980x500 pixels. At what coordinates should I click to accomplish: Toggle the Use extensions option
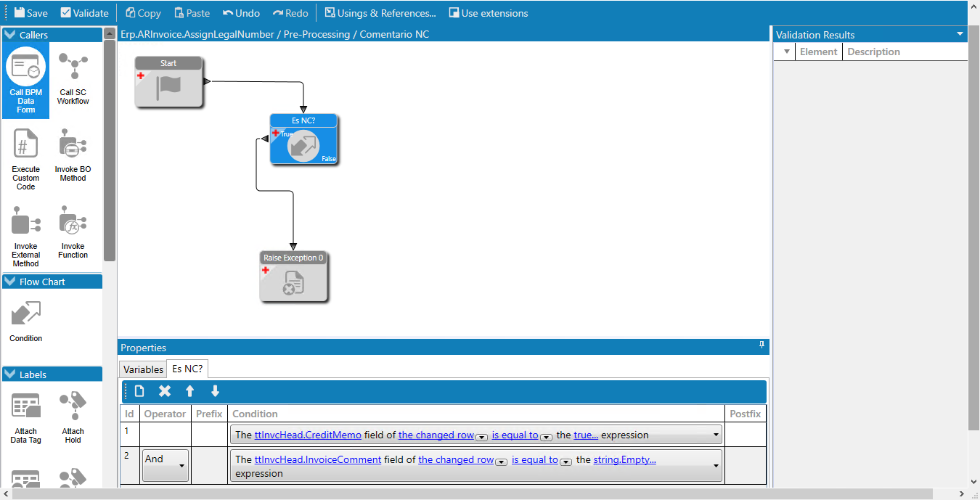pos(489,13)
